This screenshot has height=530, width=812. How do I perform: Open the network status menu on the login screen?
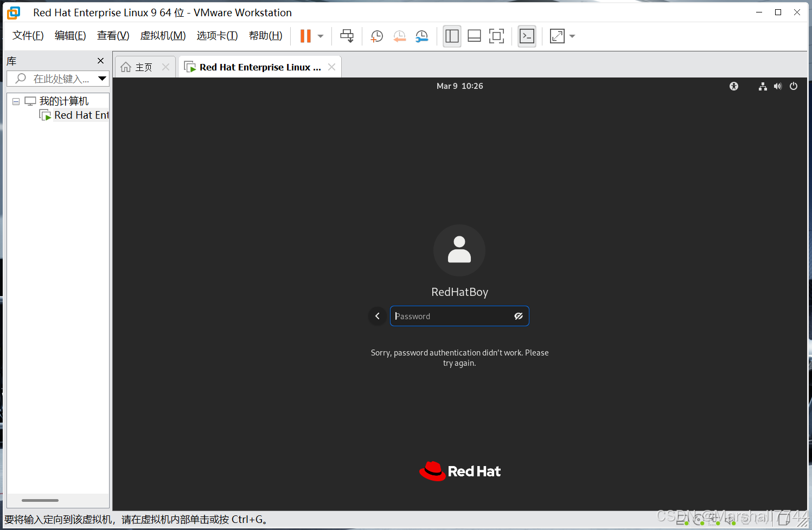point(762,86)
